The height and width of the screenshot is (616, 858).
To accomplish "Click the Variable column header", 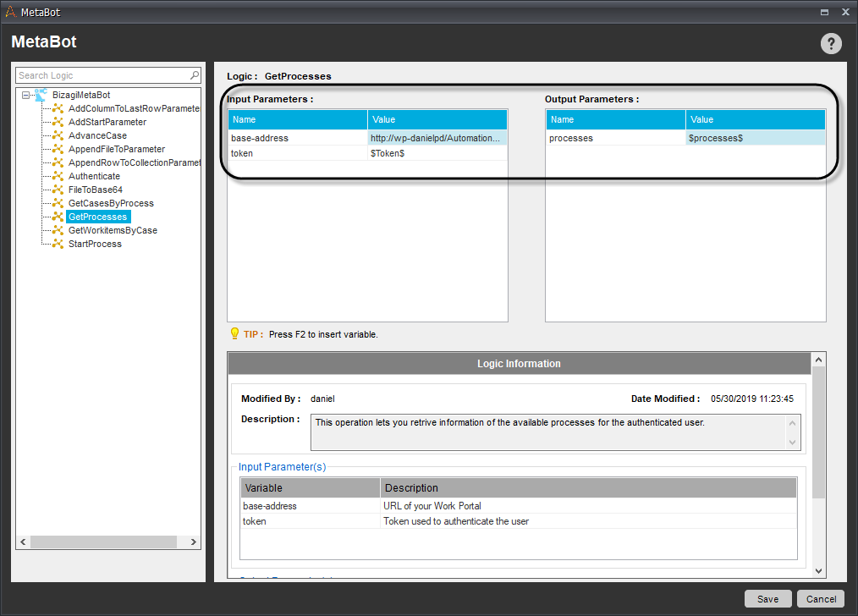I will pyautogui.click(x=311, y=487).
